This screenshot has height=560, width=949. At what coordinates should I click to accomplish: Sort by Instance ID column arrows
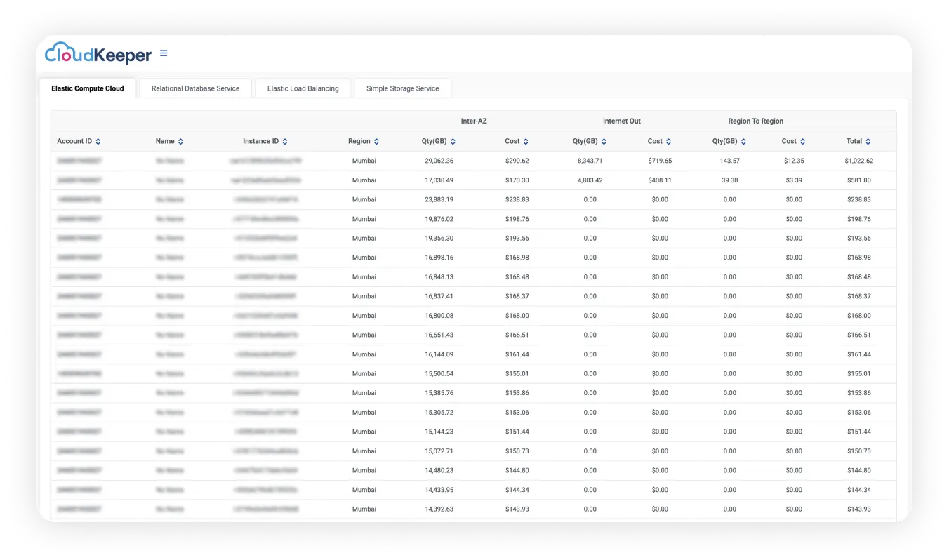tap(285, 142)
